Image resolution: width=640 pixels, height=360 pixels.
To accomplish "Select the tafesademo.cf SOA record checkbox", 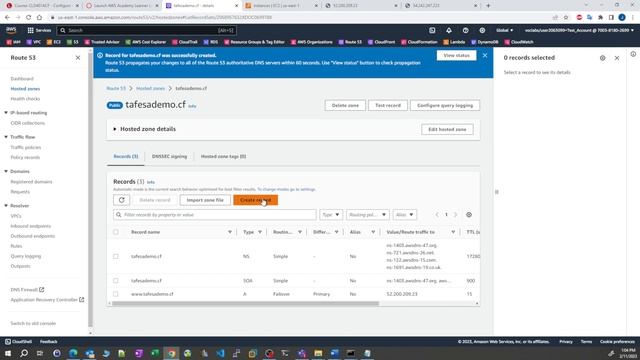I will pos(116,281).
